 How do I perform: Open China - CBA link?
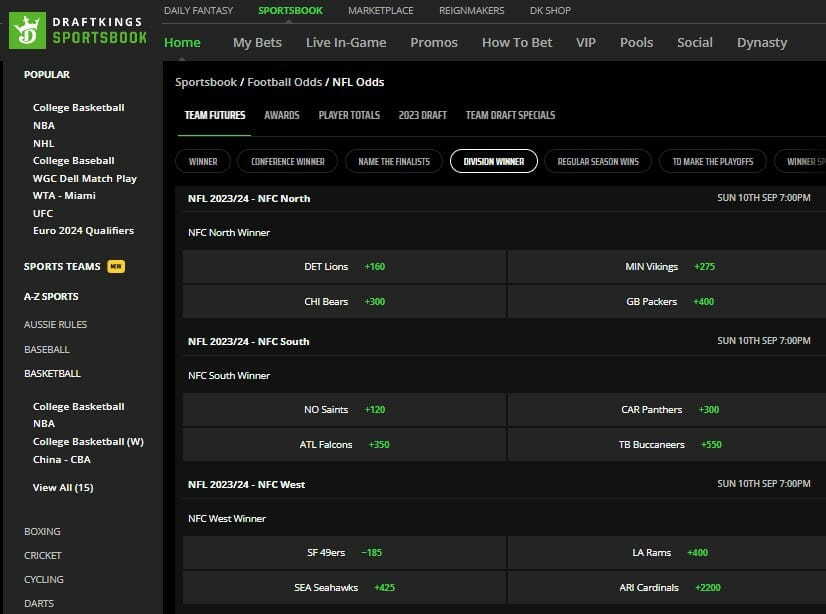tap(61, 460)
